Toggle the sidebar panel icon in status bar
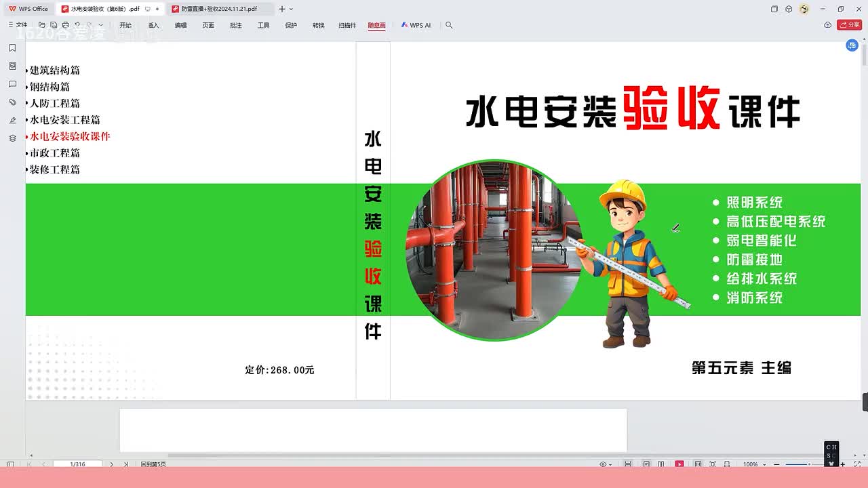The image size is (868, 488). pos(10,464)
